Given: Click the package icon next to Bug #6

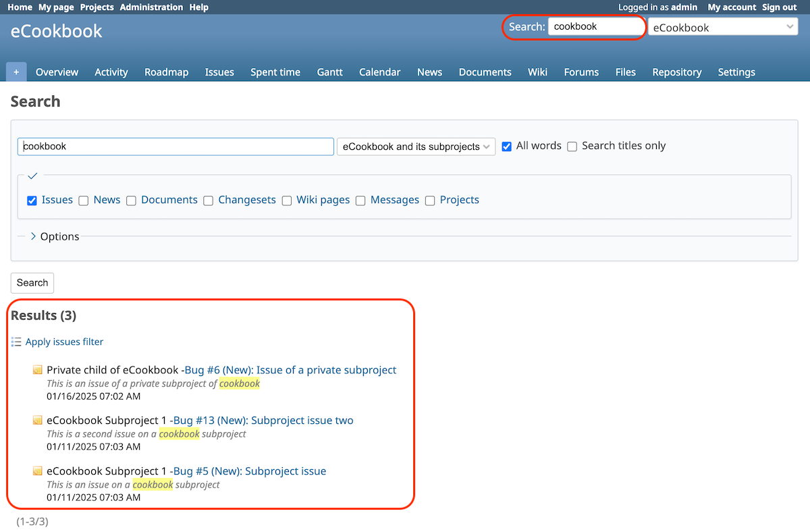Looking at the screenshot, I should point(37,369).
